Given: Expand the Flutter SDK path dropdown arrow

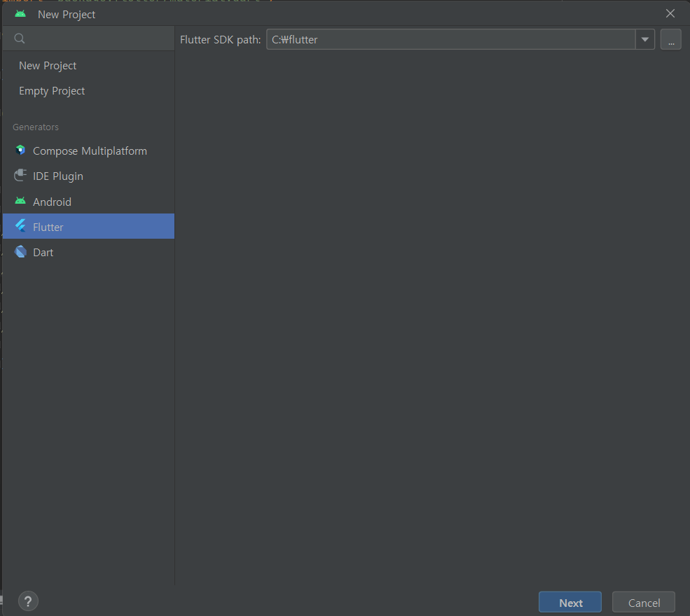Looking at the screenshot, I should [645, 40].
